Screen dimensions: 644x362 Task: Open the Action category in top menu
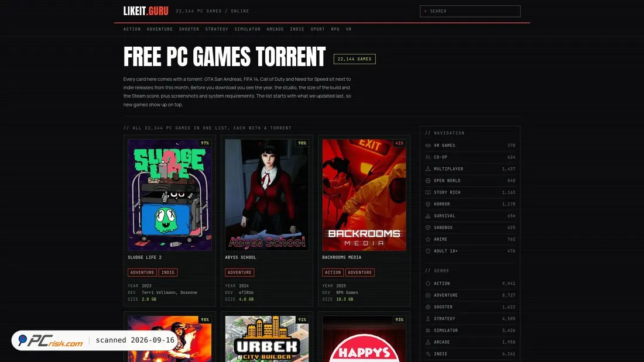(x=132, y=29)
